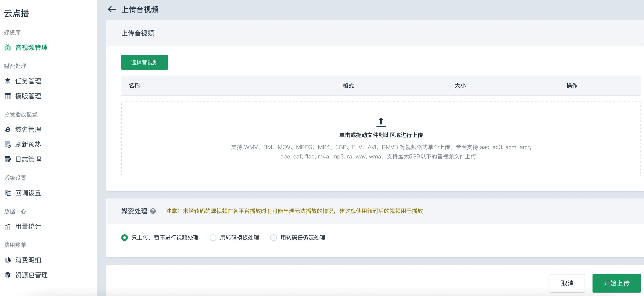Click the 大小 column header
Viewport: 644px width, 296px height.
tap(460, 86)
